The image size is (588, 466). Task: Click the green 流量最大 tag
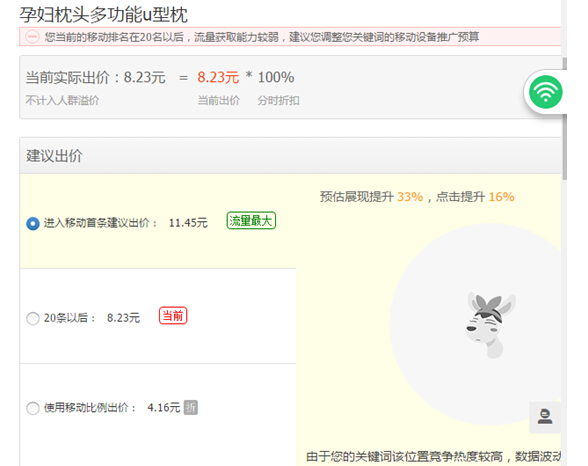tap(251, 220)
